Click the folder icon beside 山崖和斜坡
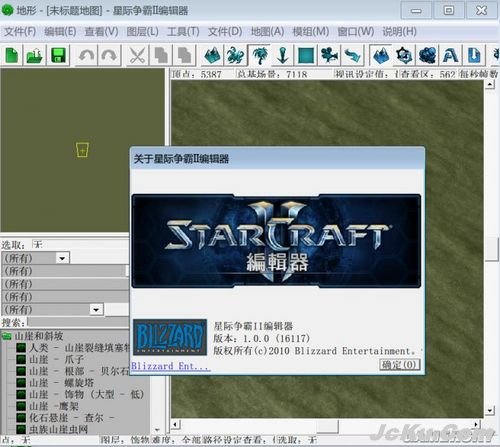Image resolution: width=500 pixels, height=447 pixels. click(6, 336)
